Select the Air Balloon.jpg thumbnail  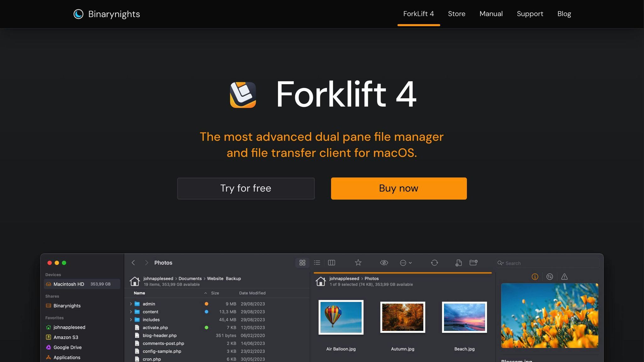(x=341, y=317)
